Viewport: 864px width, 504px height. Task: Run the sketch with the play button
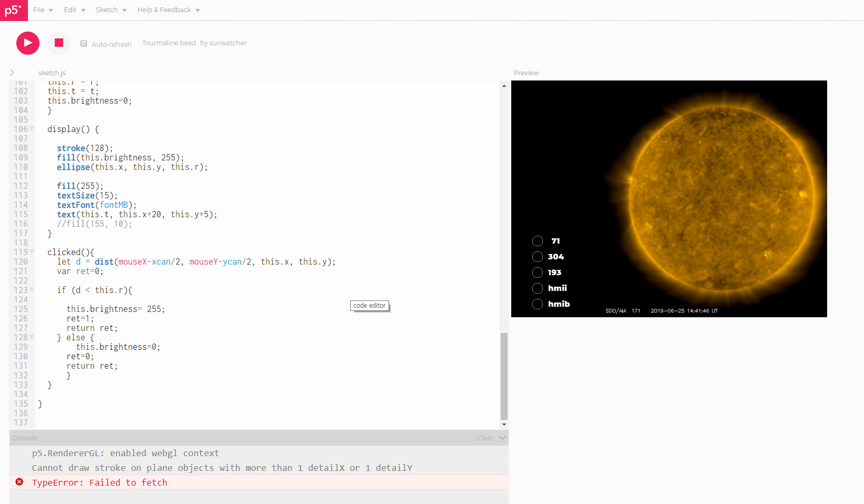tap(28, 43)
